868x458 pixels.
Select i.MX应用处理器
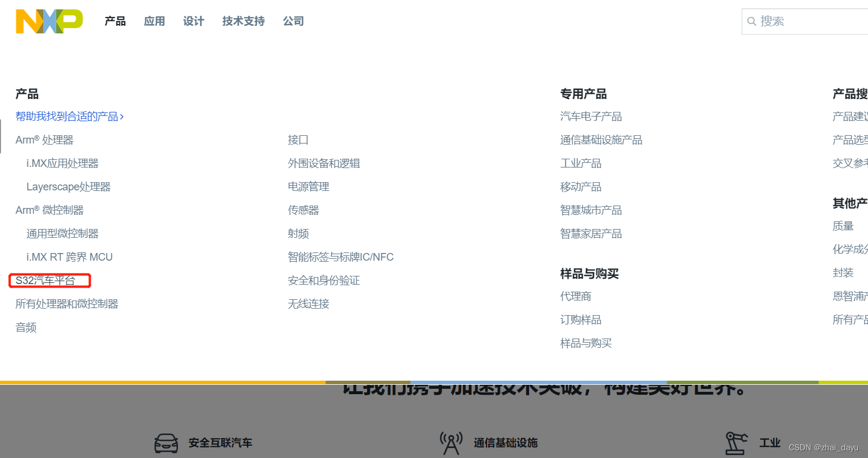coord(63,163)
